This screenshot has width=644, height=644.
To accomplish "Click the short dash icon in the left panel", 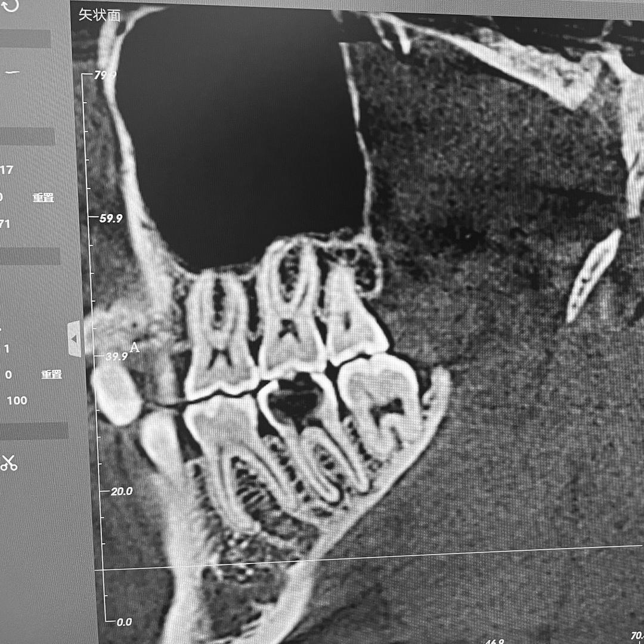I will [12, 72].
